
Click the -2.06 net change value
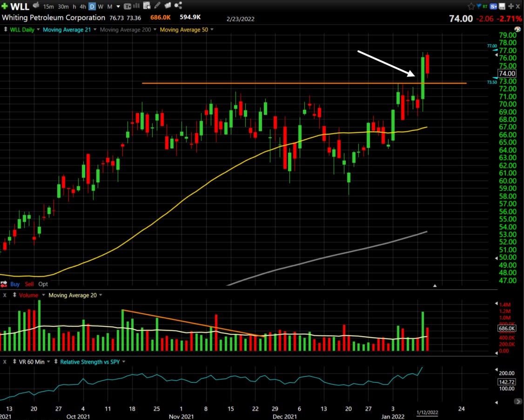click(x=484, y=19)
